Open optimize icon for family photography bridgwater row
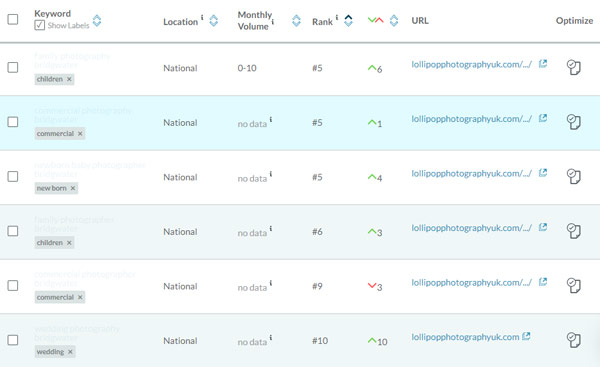This screenshot has width=600, height=367. [574, 67]
